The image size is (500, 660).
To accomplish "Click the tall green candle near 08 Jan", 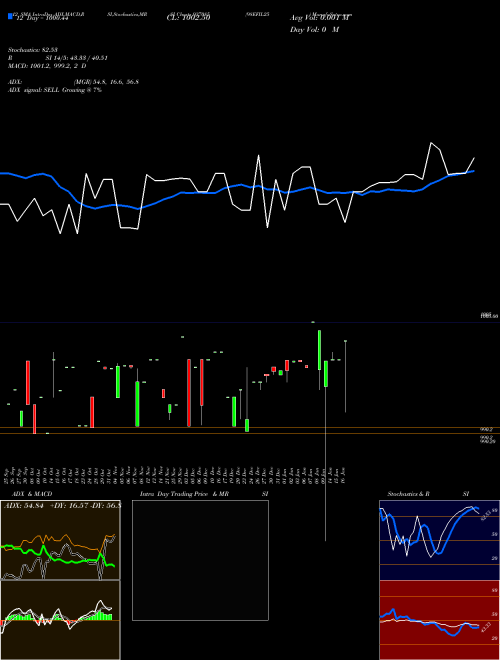I will pos(319,350).
